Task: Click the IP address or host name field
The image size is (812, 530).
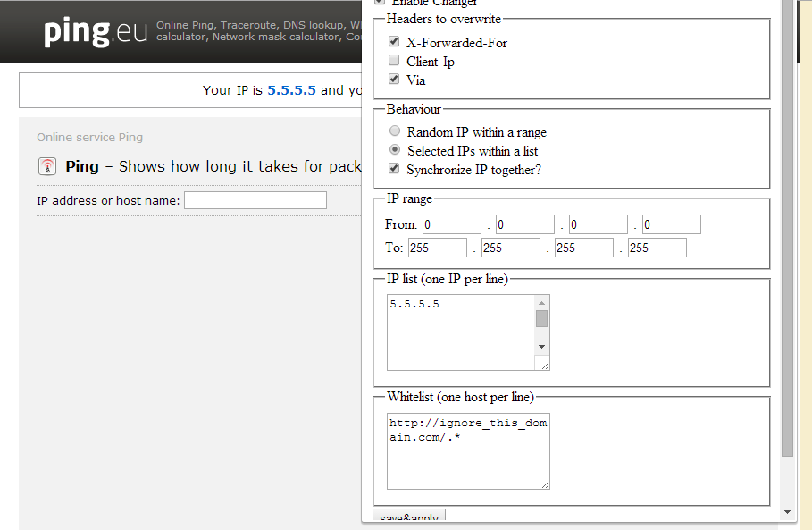Action: pyautogui.click(x=255, y=200)
